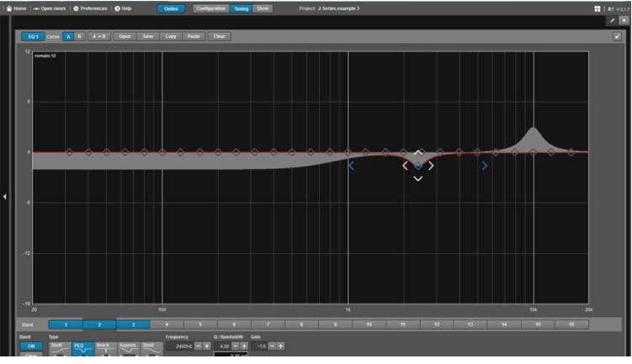Click the Frequency value field
Image resolution: width=632 pixels, height=364 pixels.
pos(180,346)
